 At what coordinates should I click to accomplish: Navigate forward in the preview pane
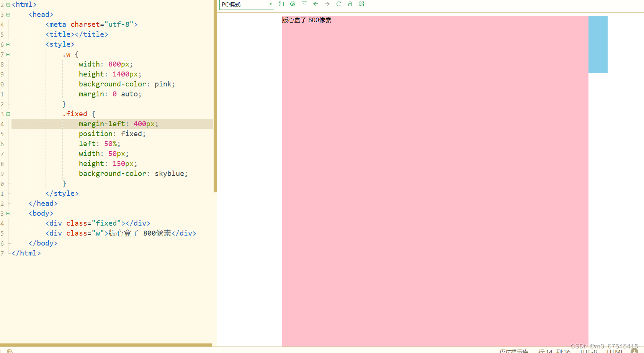(x=327, y=4)
